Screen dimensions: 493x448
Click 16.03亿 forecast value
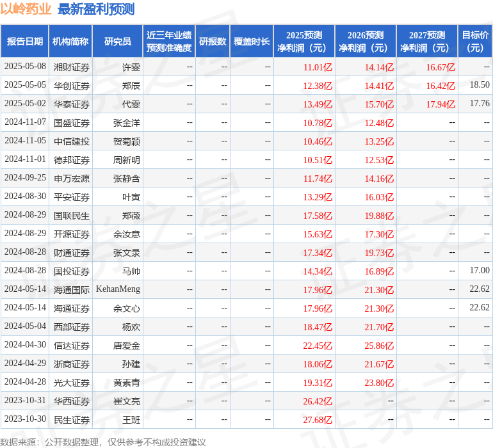pos(379,197)
